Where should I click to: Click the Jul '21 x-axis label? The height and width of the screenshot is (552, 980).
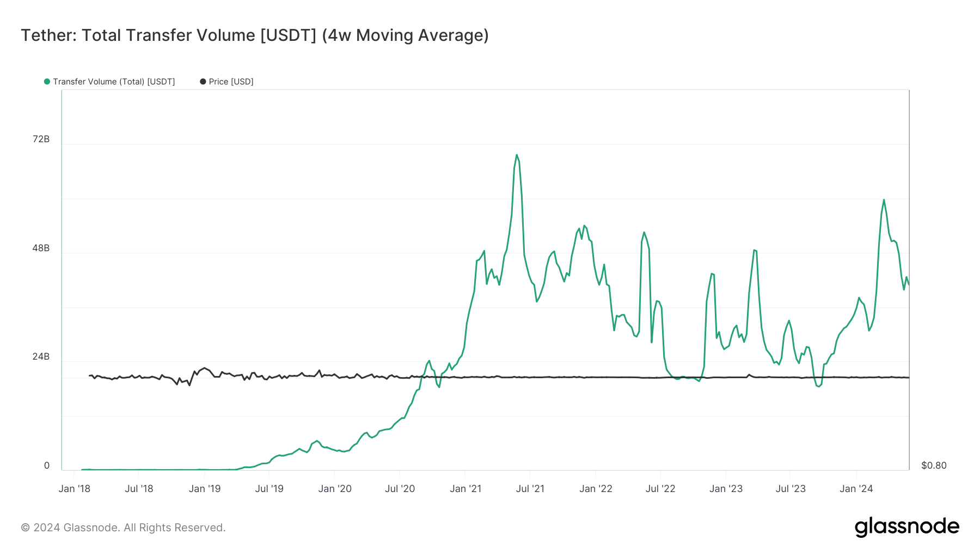pos(530,489)
